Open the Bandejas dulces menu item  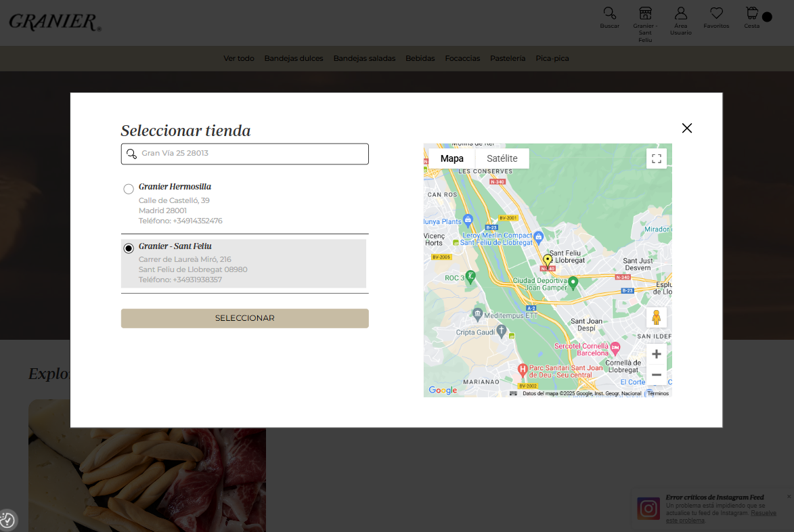click(x=294, y=58)
